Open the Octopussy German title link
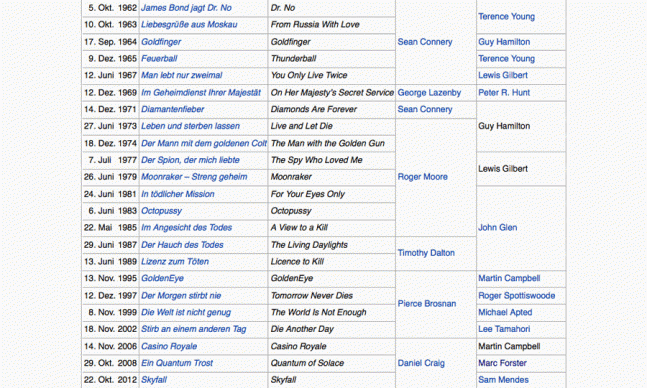The image size is (647, 388). pos(161,211)
